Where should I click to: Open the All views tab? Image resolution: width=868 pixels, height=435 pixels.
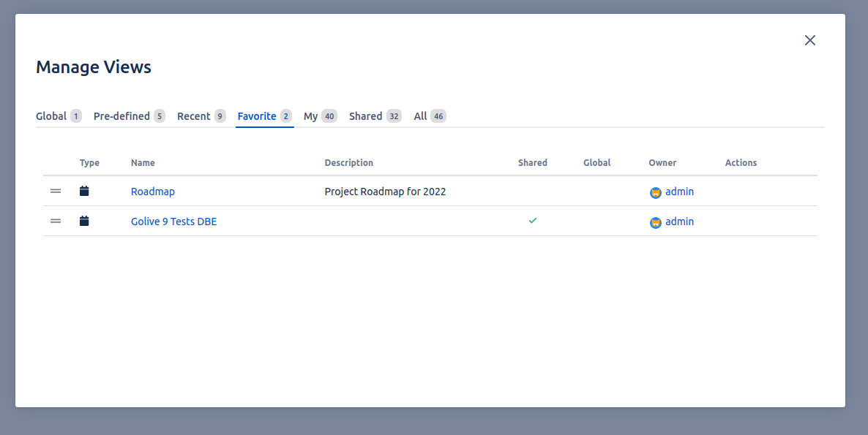tap(420, 116)
